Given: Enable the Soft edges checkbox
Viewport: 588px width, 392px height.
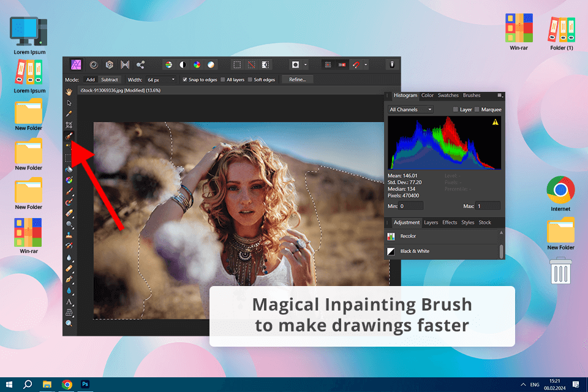Looking at the screenshot, I should pos(250,80).
